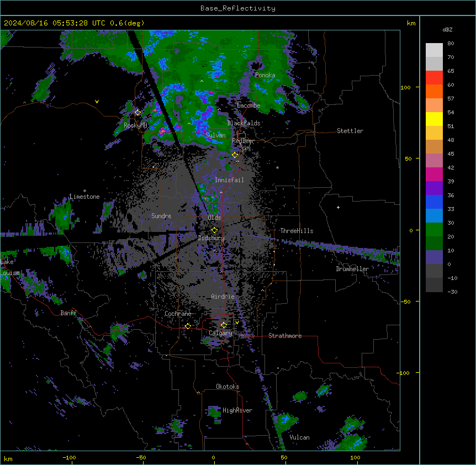
Task: Click the Cochrane city label
Action: [x=178, y=314]
